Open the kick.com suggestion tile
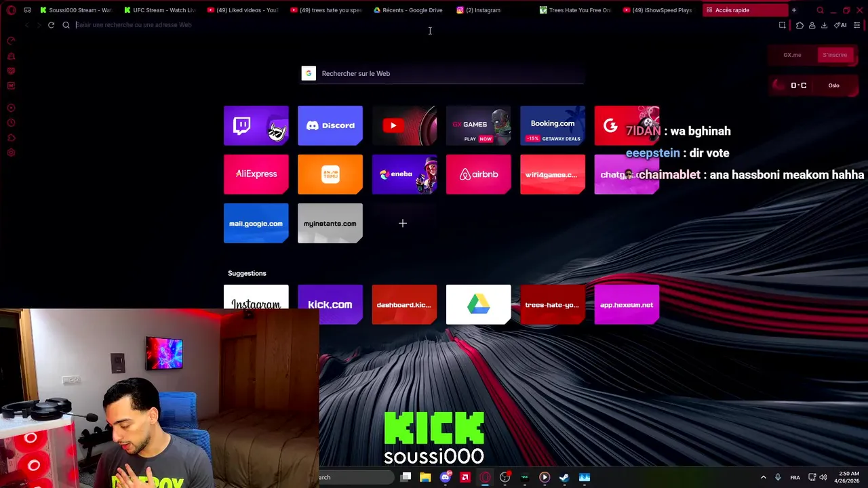The height and width of the screenshot is (488, 868). (x=330, y=304)
